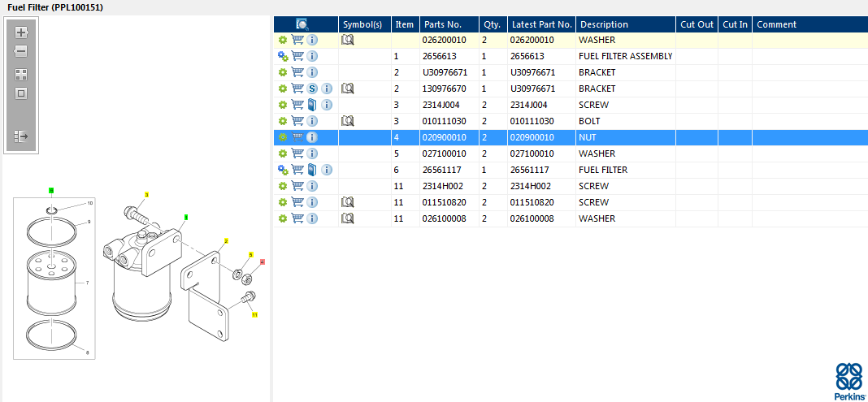Click symbol icon in BRACKET 130976670 row

tap(348, 89)
